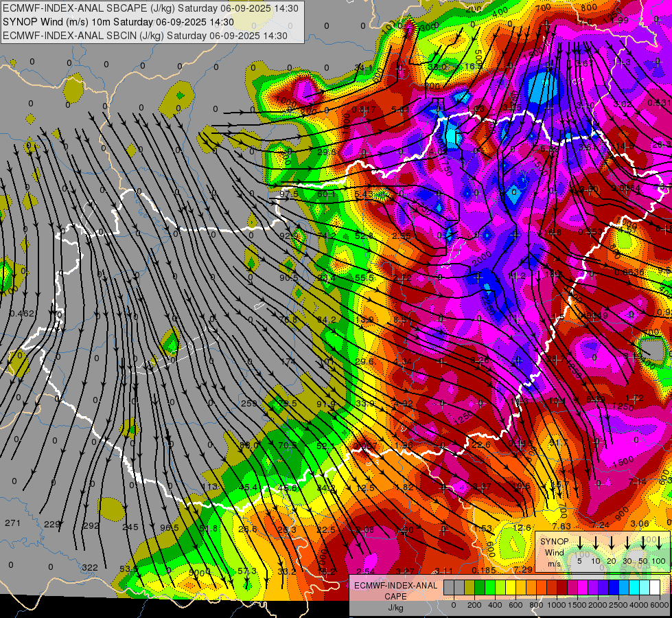
Task: Click the map value 7.29
Action: [x=523, y=569]
